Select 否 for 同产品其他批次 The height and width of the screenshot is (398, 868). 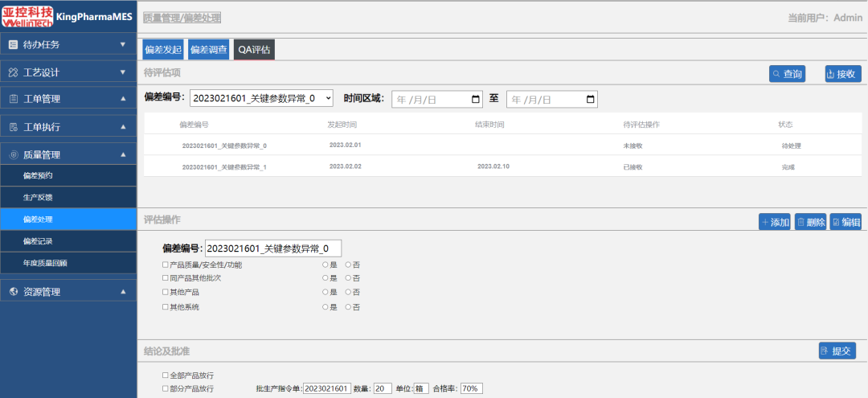coord(348,278)
